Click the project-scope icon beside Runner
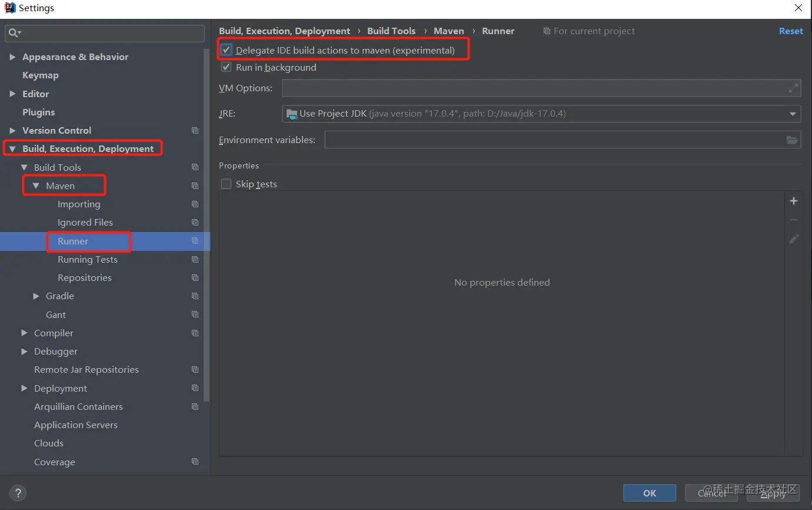 pos(195,241)
